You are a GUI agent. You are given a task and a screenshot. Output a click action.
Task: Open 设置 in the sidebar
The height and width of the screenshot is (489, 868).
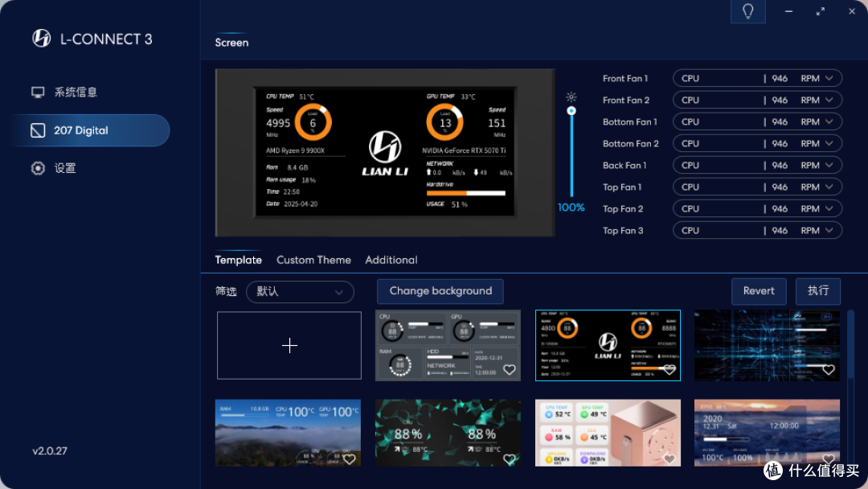[65, 168]
